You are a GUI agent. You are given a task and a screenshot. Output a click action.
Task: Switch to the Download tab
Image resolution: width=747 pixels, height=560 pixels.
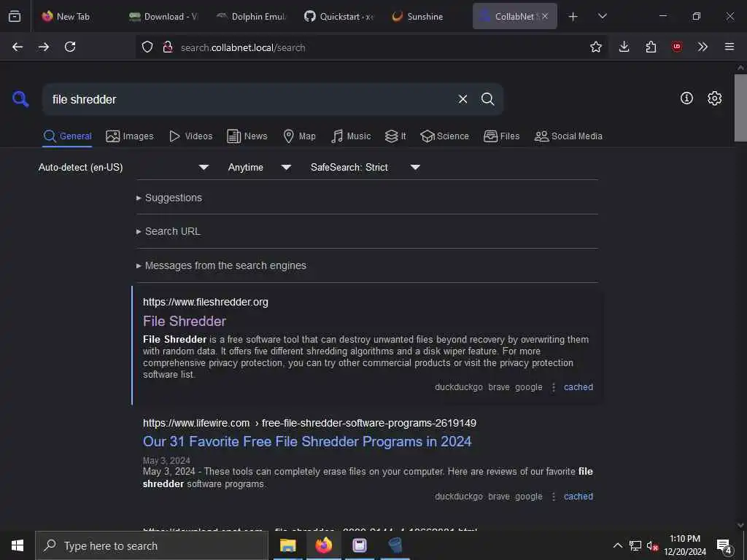(x=163, y=16)
